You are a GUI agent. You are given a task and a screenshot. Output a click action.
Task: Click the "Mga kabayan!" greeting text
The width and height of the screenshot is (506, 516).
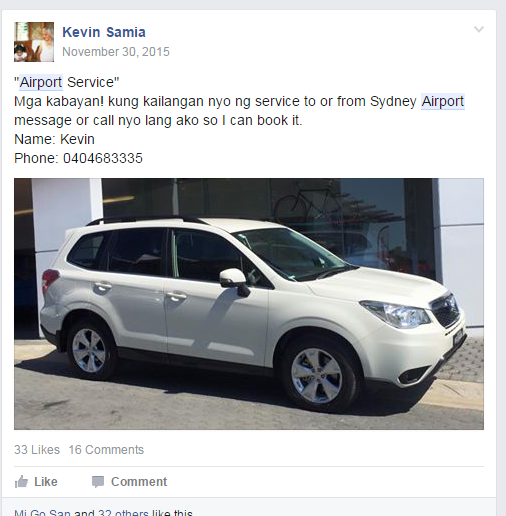(59, 102)
